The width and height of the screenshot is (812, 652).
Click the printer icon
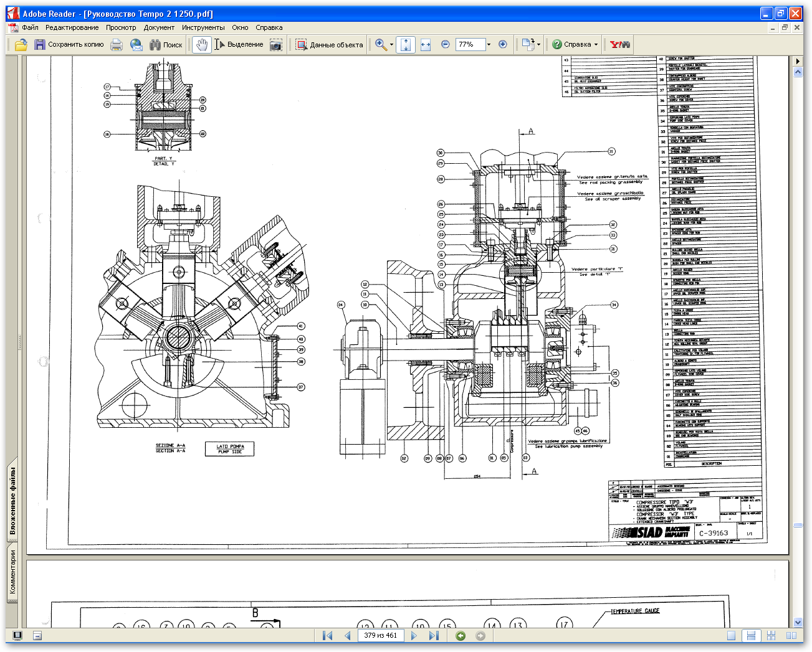pos(117,44)
